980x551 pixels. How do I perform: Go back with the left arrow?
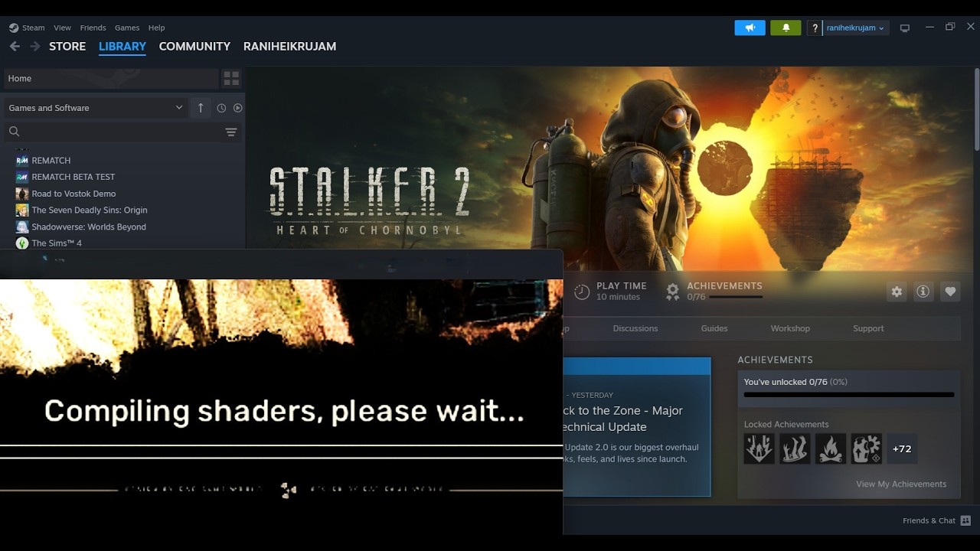click(x=15, y=47)
